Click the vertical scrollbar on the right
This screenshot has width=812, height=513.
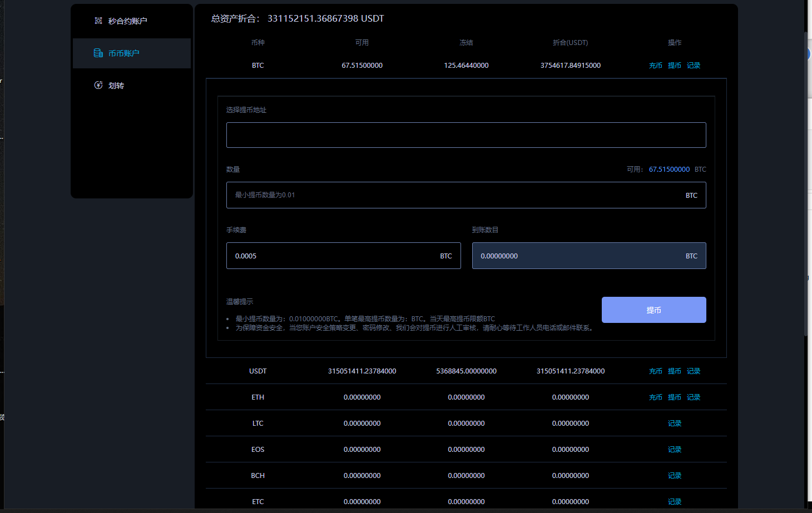(806, 183)
